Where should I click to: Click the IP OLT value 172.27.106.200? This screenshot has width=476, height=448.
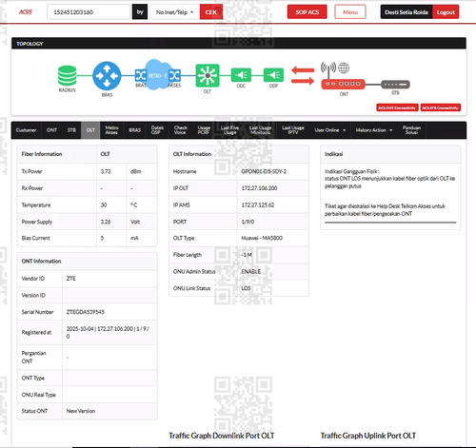pyautogui.click(x=259, y=188)
